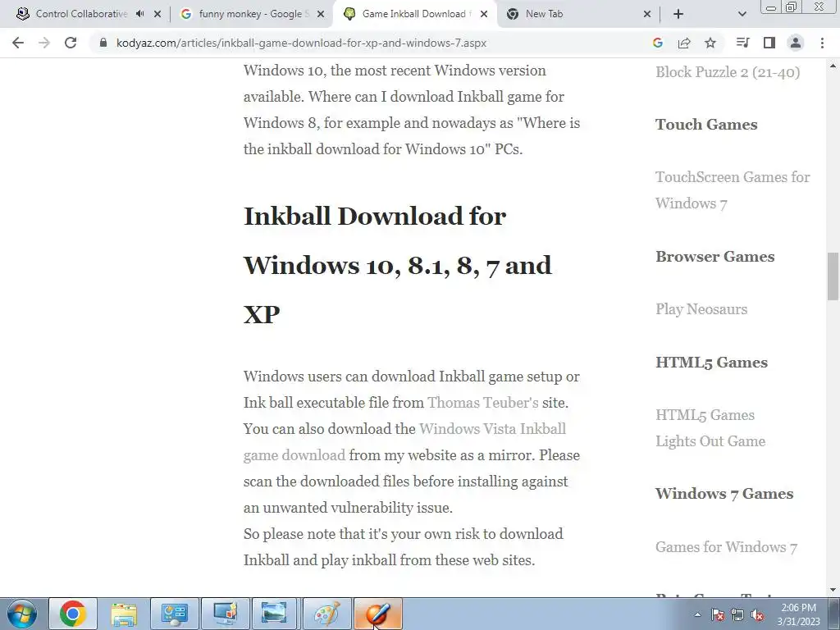The image size is (840, 630).
Task: Click the Google icon in address bar
Action: click(x=658, y=43)
